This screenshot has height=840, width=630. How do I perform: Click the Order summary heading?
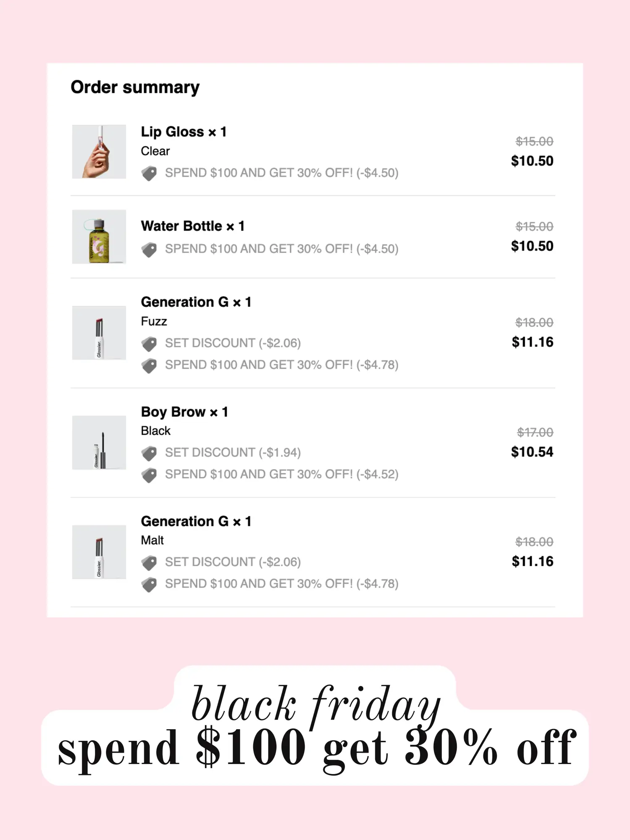135,87
